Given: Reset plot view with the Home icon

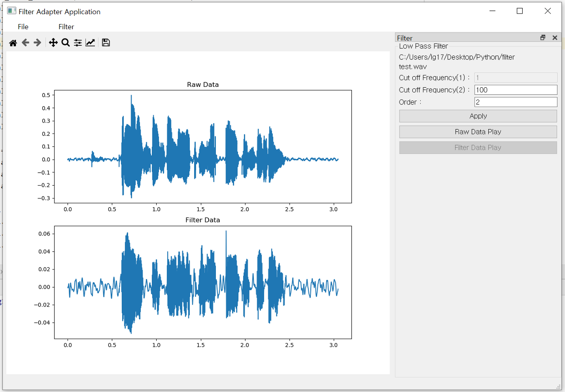Looking at the screenshot, I should tap(13, 42).
